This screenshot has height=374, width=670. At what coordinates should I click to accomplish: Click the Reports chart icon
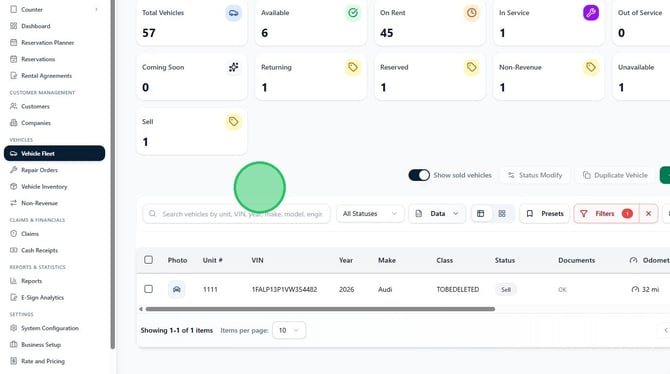14,281
